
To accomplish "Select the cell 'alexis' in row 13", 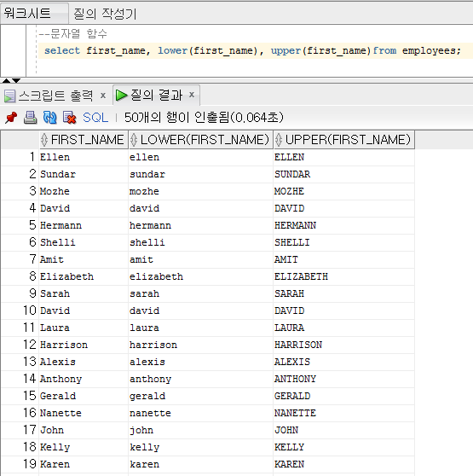I will pos(200,362).
